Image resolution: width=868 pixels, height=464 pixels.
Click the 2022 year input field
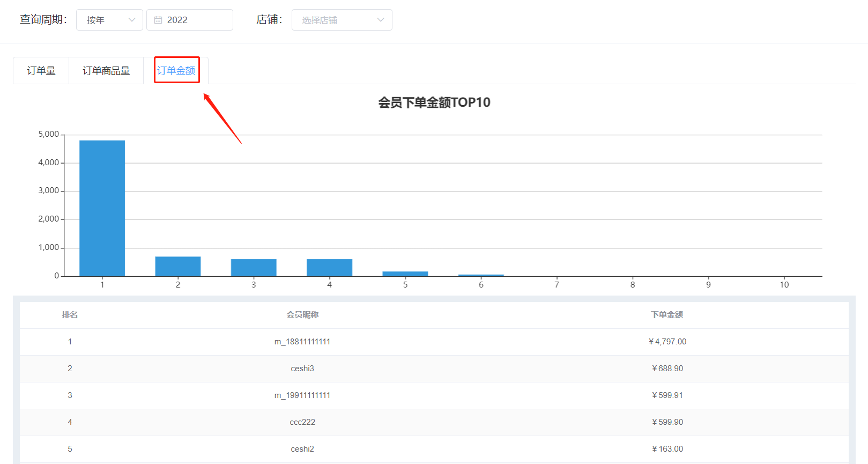tap(190, 20)
